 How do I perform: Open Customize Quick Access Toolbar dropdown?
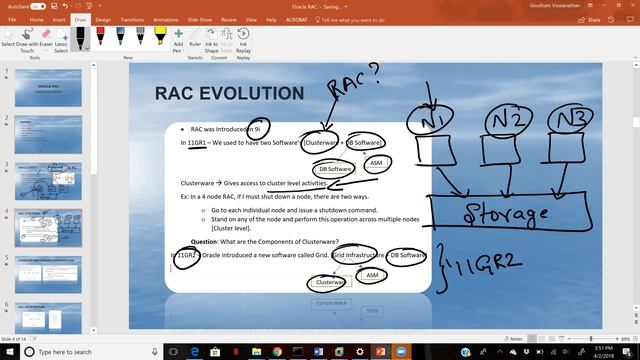tap(100, 6)
